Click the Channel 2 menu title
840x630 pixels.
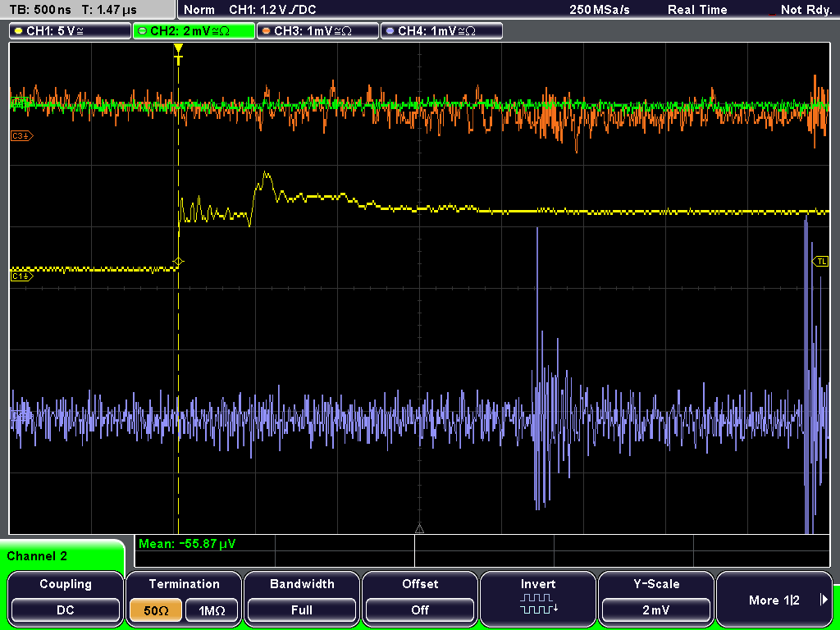[37, 556]
